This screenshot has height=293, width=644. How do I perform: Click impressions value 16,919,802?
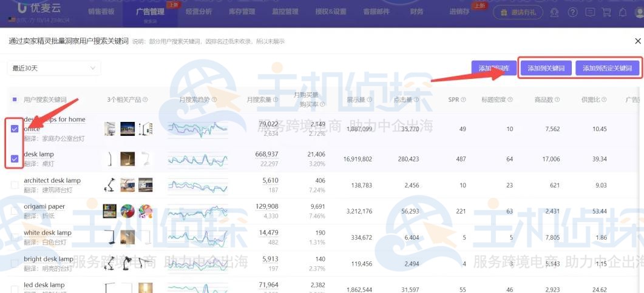tap(358, 159)
